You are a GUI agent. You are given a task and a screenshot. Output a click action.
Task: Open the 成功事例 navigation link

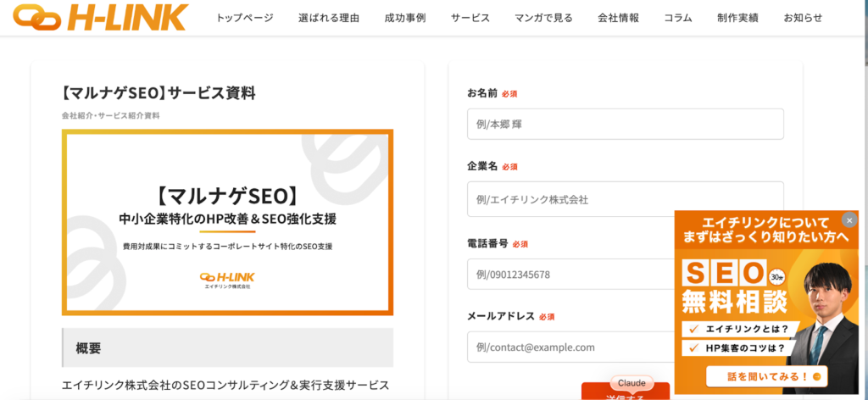coord(405,18)
